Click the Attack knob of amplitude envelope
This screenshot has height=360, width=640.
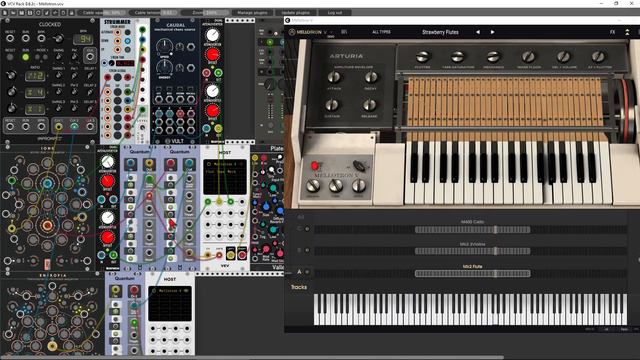pos(334,76)
